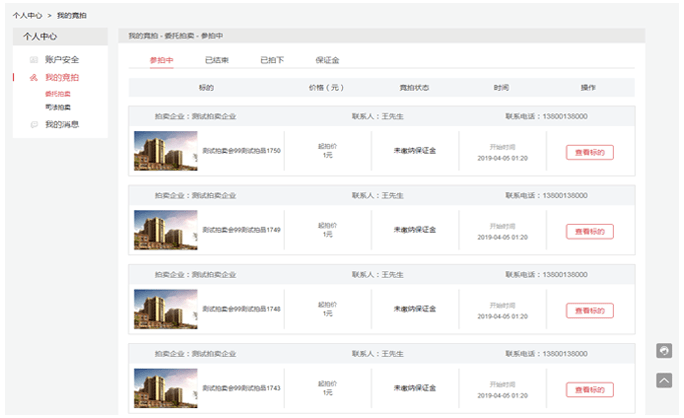Open the building thumbnail of item 1750
The height and width of the screenshot is (418, 684).
(x=166, y=151)
